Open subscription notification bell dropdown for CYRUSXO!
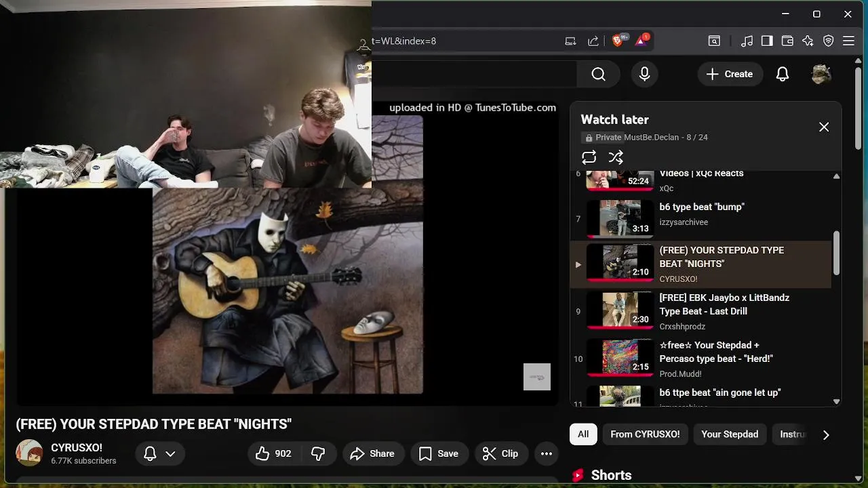The image size is (868, 488). (160, 453)
